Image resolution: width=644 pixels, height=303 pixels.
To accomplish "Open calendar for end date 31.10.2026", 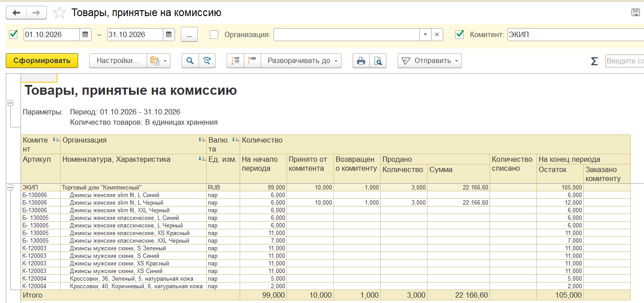I will point(169,34).
